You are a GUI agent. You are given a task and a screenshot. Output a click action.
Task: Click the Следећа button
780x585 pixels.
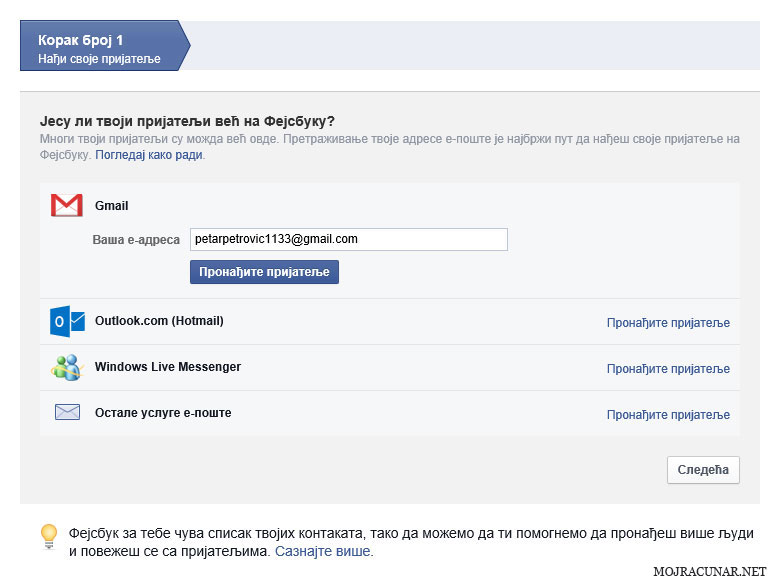pyautogui.click(x=703, y=470)
